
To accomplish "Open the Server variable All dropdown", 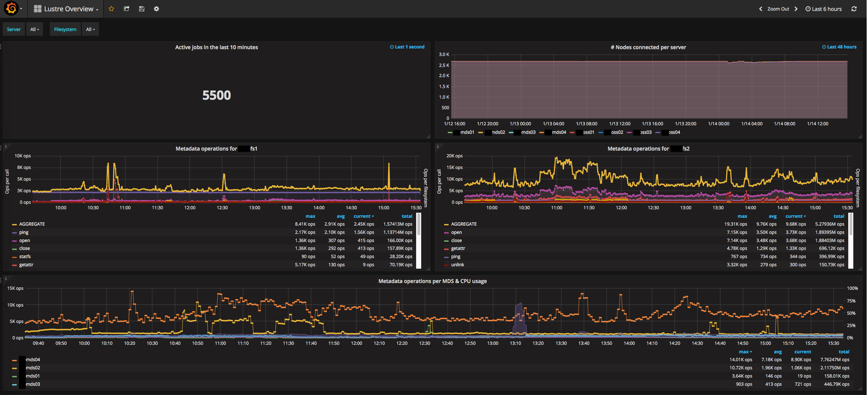I will click(x=34, y=29).
